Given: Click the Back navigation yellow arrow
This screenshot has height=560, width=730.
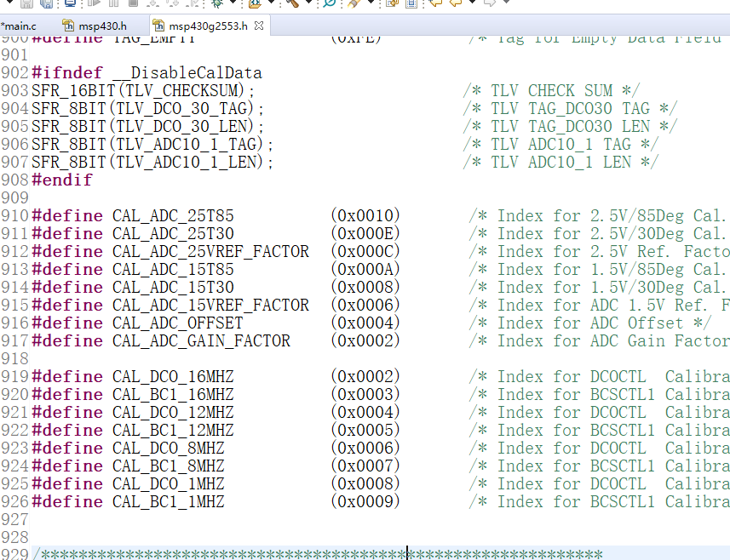Looking at the screenshot, I should point(456,3).
